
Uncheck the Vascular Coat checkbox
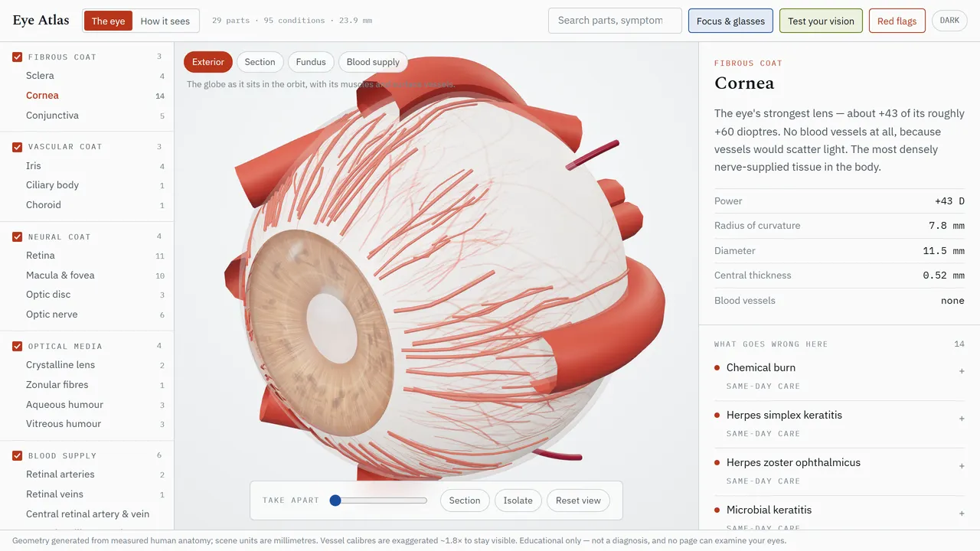17,146
